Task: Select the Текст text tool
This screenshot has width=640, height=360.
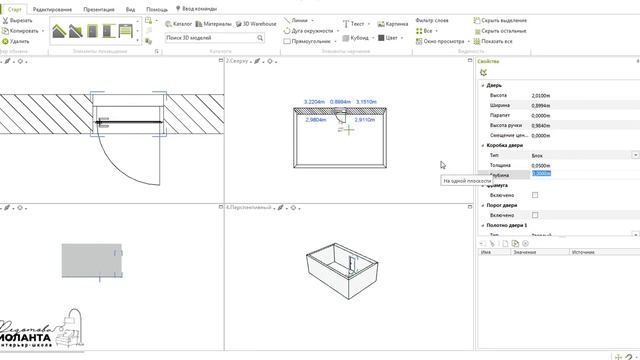Action: pyautogui.click(x=353, y=24)
